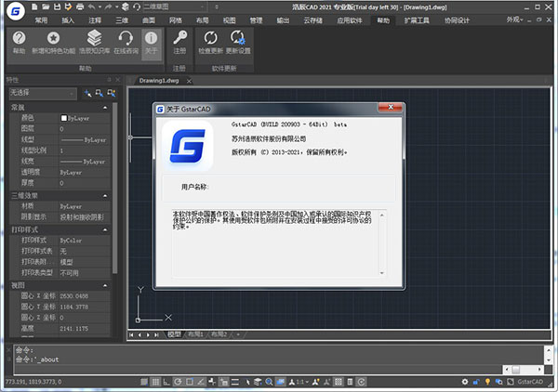Collapse the 视图 properties section
Image resolution: width=558 pixels, height=392 pixels.
click(x=105, y=285)
